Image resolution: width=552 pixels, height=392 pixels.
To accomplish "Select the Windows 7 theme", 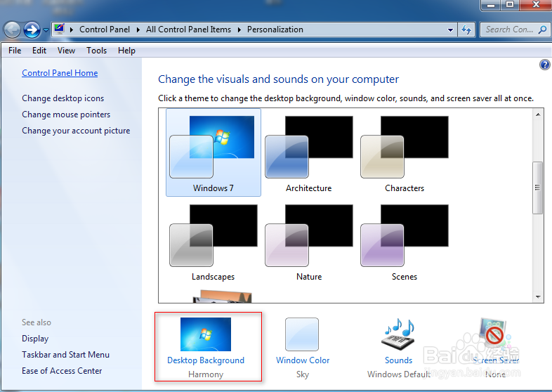I will pos(213,152).
